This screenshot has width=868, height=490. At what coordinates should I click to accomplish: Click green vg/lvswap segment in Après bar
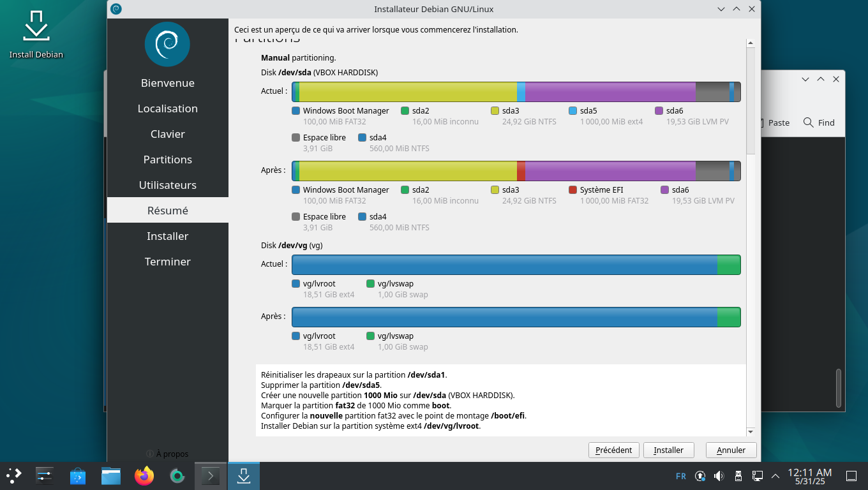tap(729, 317)
